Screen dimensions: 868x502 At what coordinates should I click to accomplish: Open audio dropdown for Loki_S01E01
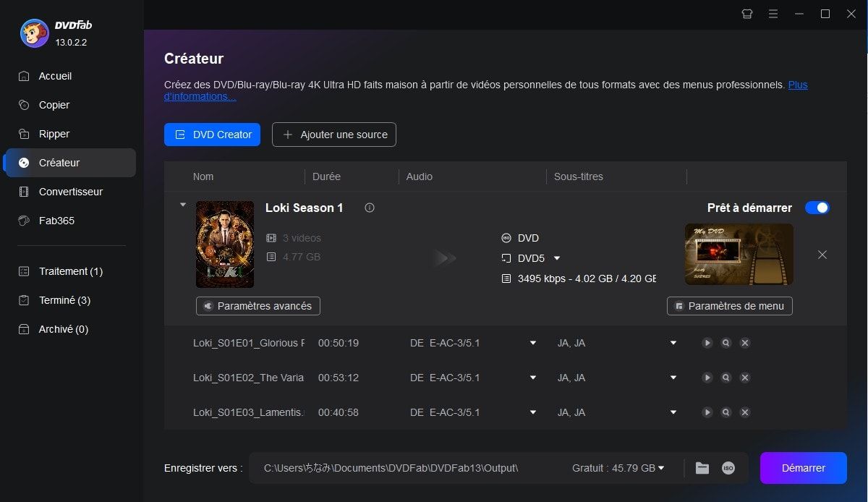[533, 343]
